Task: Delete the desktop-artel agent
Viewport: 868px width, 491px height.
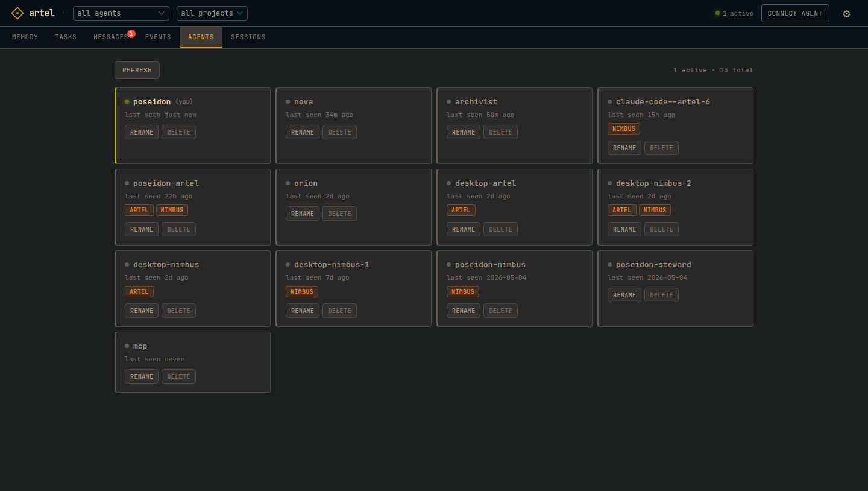Action: pos(500,229)
